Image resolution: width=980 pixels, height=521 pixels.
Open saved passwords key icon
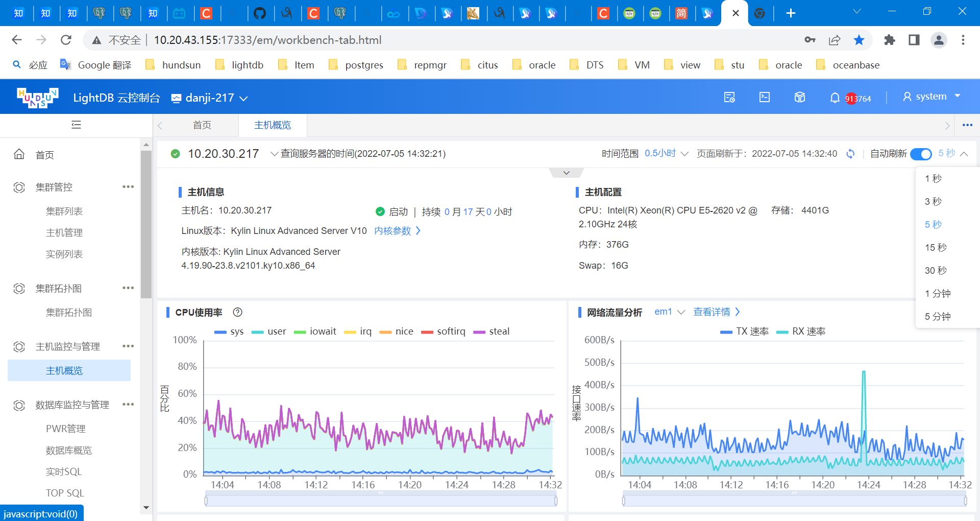click(810, 40)
